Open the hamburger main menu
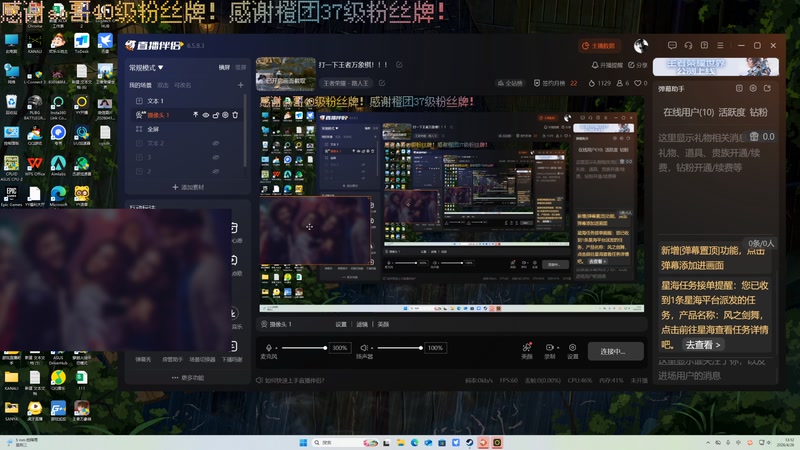 tap(720, 45)
